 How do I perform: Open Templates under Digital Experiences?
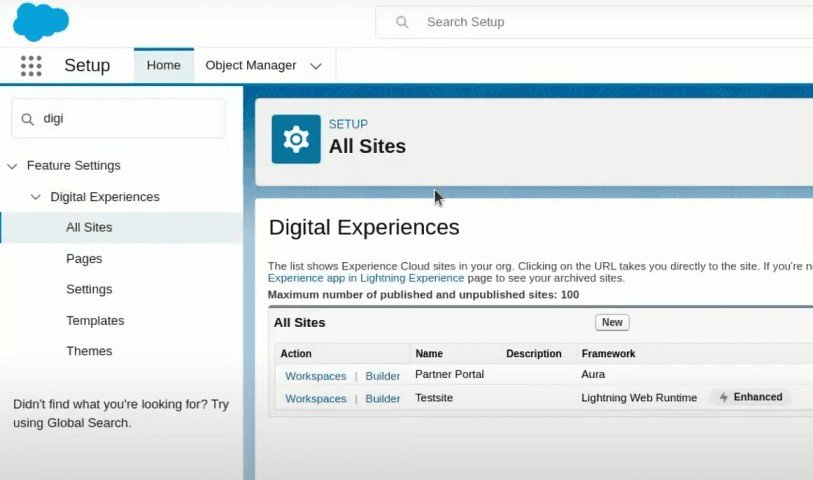95,320
